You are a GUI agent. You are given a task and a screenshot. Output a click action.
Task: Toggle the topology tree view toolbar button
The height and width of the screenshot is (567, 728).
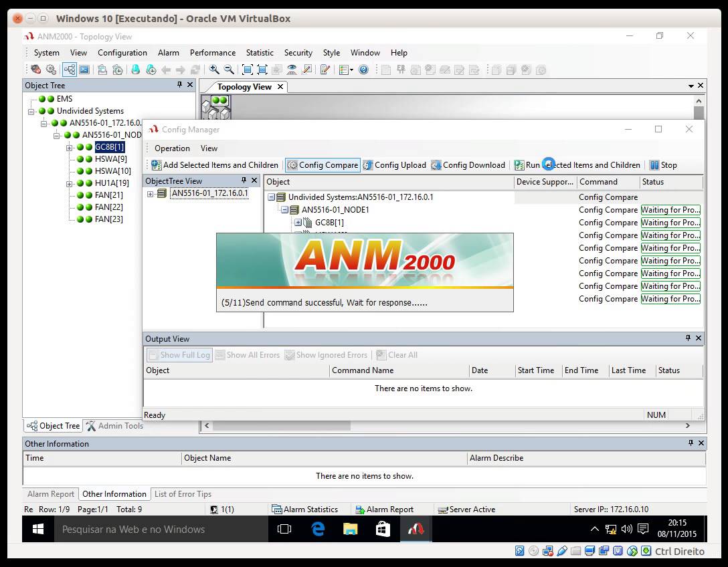(70, 70)
